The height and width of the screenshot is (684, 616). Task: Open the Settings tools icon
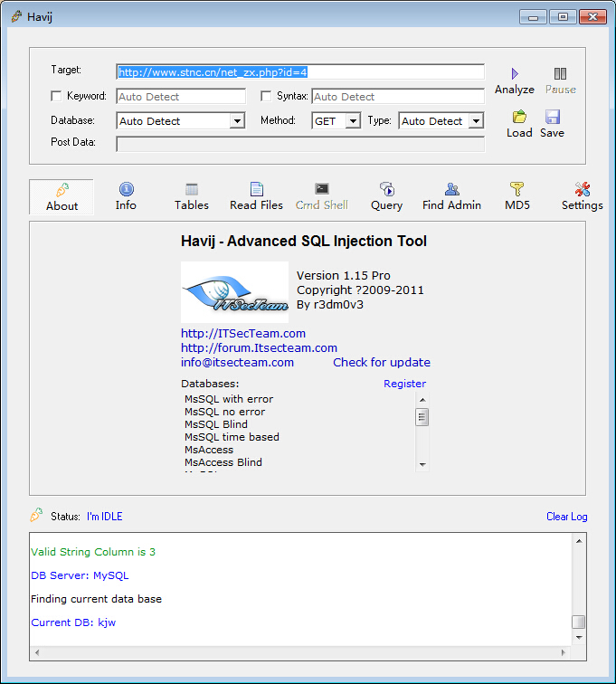583,189
